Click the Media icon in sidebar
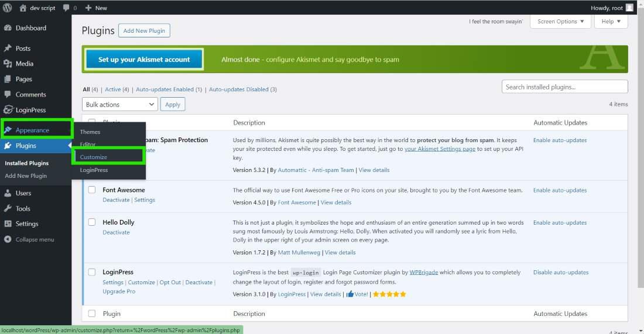This screenshot has height=334, width=644. pos(8,64)
